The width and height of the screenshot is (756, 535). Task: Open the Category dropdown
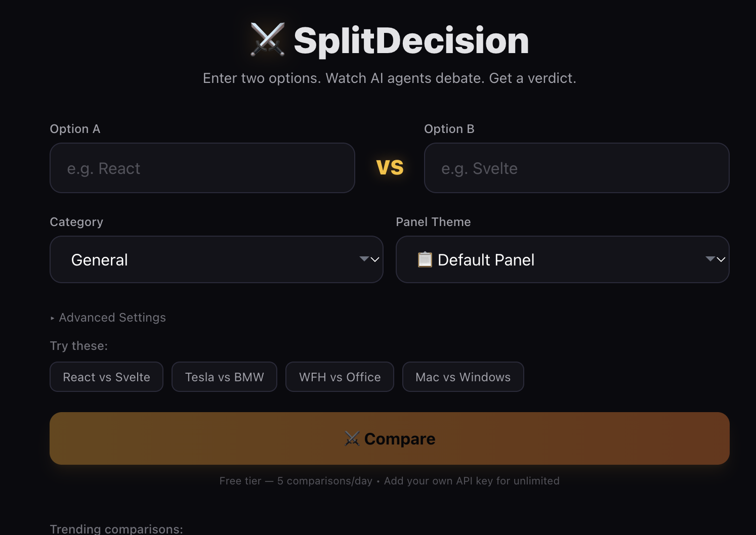[x=217, y=259]
